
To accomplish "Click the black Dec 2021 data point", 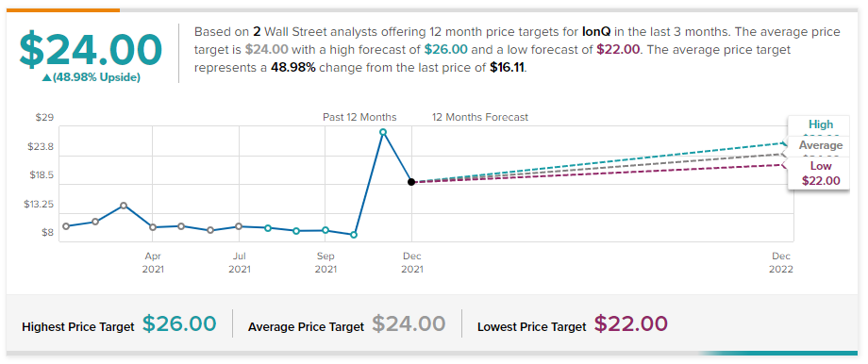I will pyautogui.click(x=411, y=182).
